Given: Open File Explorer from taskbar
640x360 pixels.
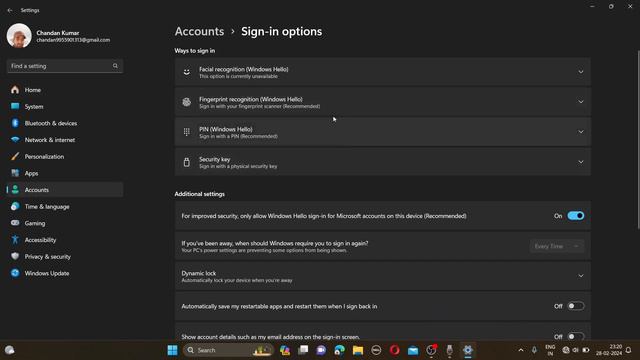Looking at the screenshot, I should [358, 350].
